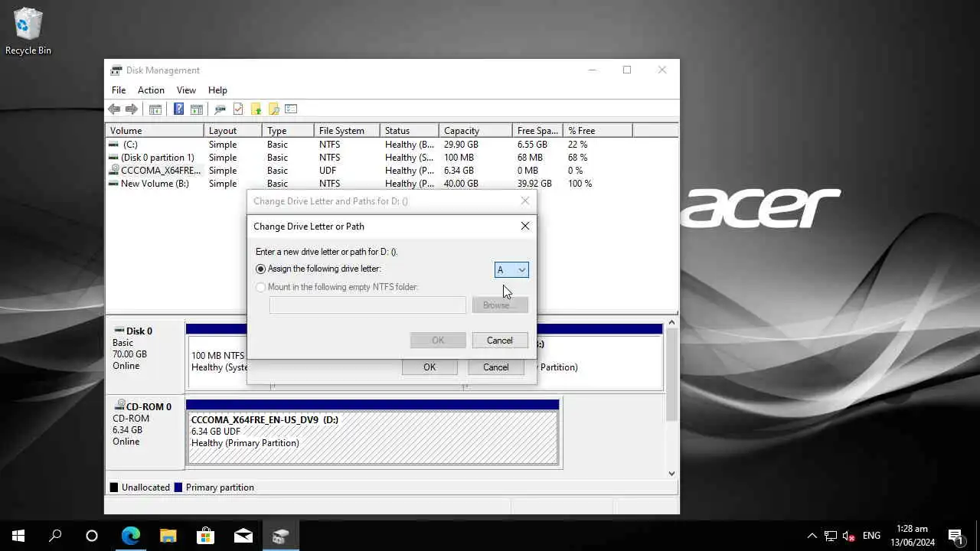Open the blue Help toolbar icon

tap(178, 109)
